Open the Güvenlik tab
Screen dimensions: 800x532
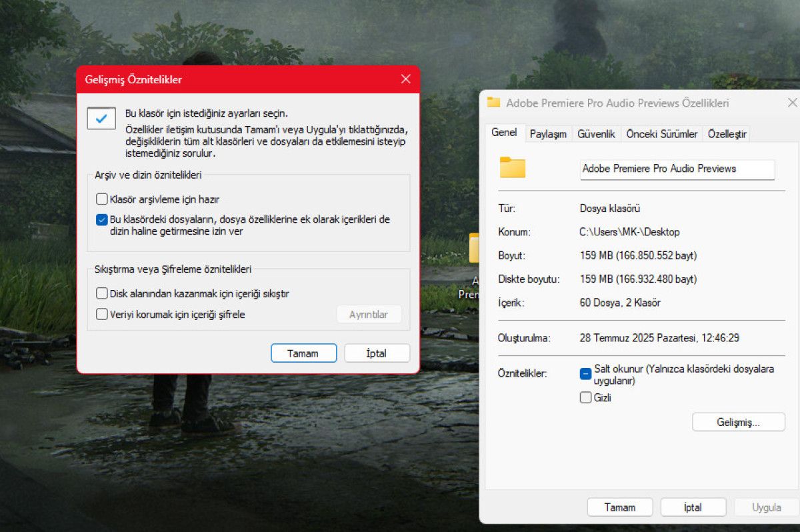pyautogui.click(x=596, y=134)
